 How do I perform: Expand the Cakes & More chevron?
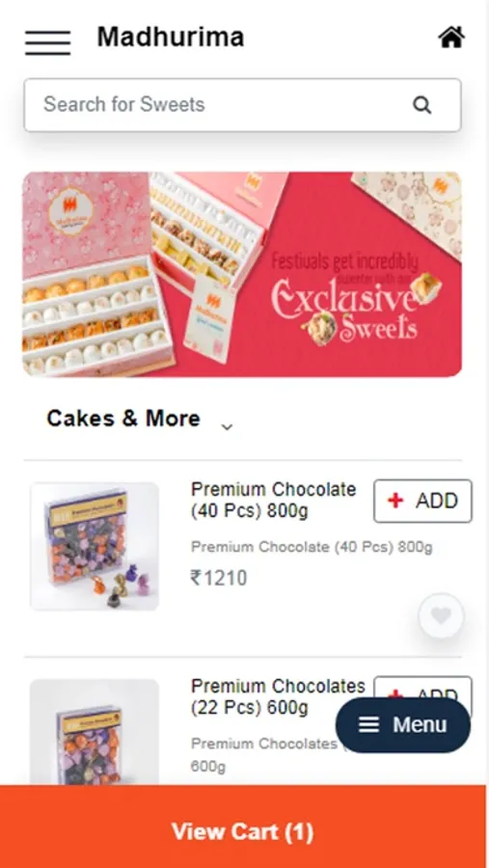tap(227, 427)
